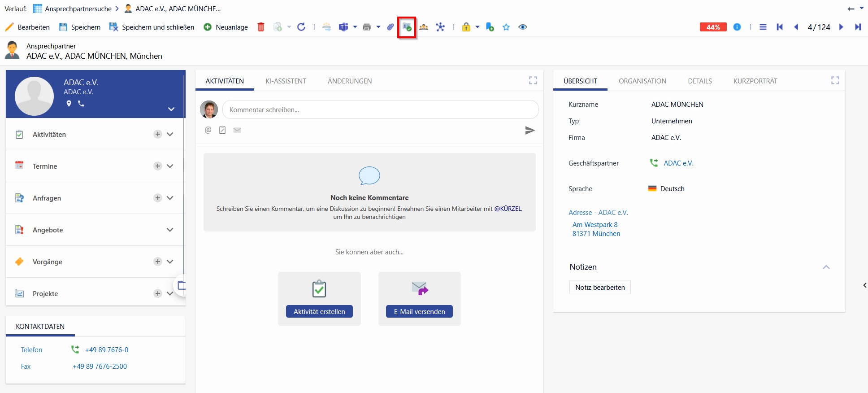
Task: Go to previous record
Action: pyautogui.click(x=796, y=27)
